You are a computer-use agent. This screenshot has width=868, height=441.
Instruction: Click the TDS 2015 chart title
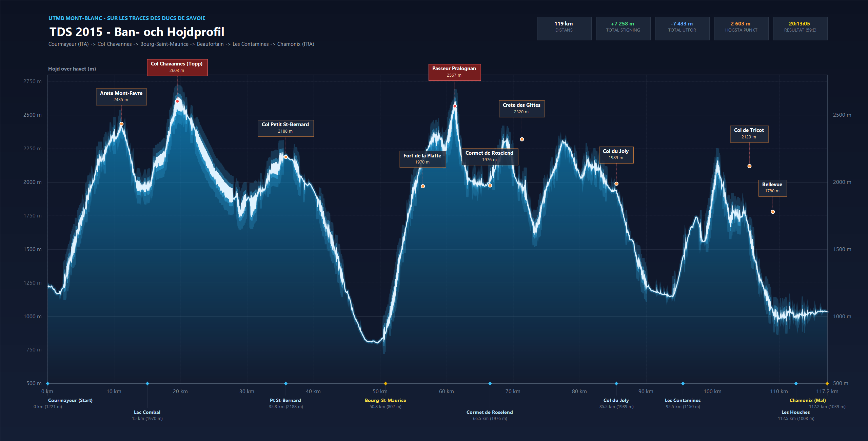tap(137, 32)
